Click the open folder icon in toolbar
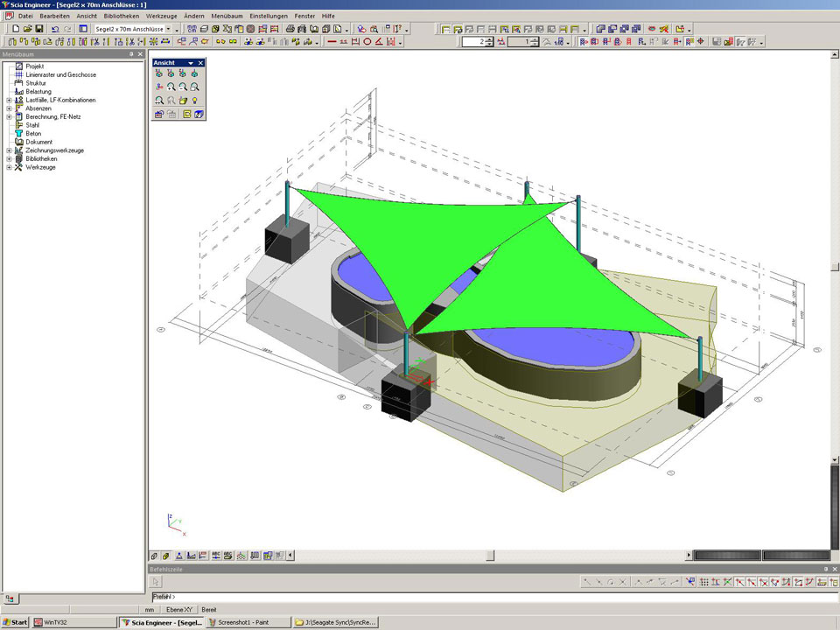This screenshot has height=630, width=840. [28, 29]
